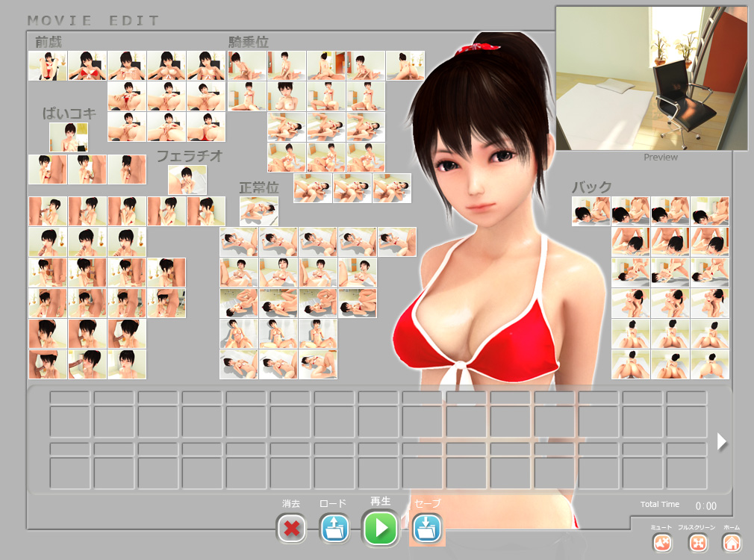Click the Preview label under the preview window
754x560 pixels.
click(x=661, y=158)
